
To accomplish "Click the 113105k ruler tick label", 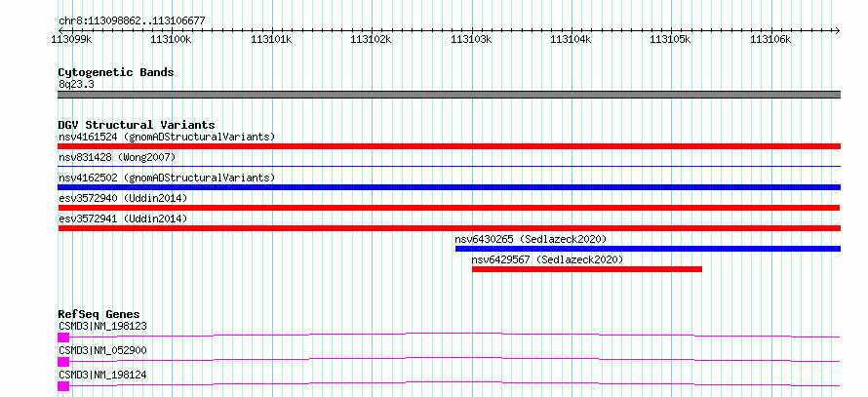I will pos(670,39).
